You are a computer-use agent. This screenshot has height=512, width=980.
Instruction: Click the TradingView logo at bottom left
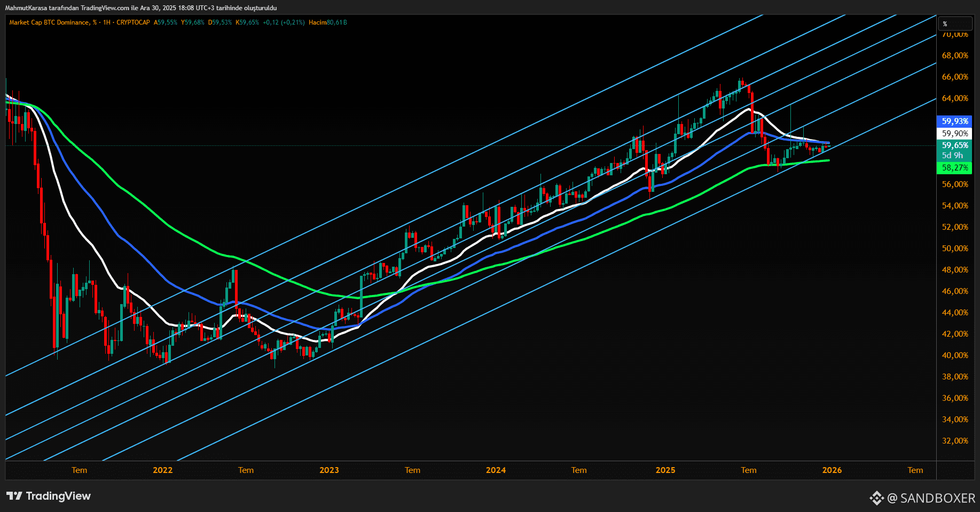click(x=49, y=496)
